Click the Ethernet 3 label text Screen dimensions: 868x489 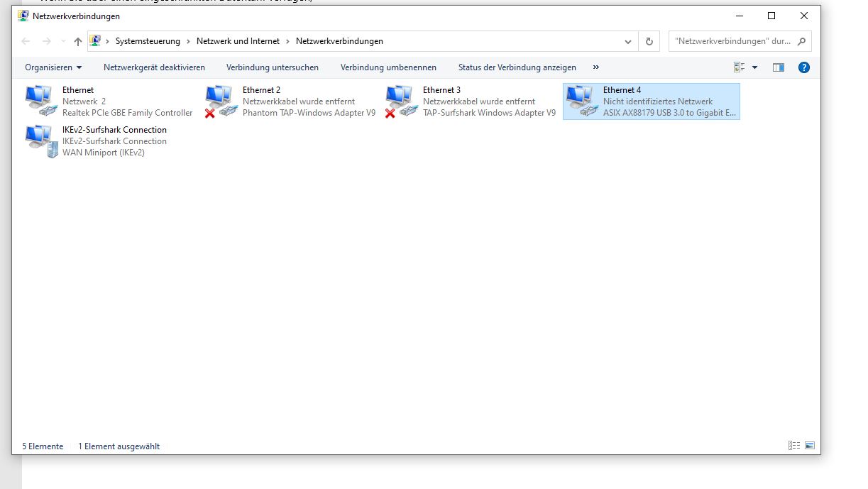click(x=441, y=90)
